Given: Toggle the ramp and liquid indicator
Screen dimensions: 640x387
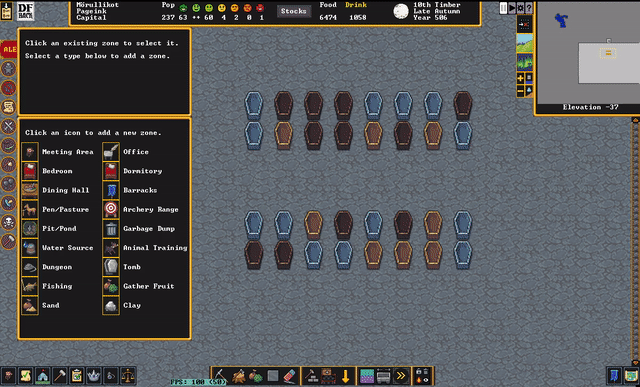Looking at the screenshot, I should tap(529, 91).
